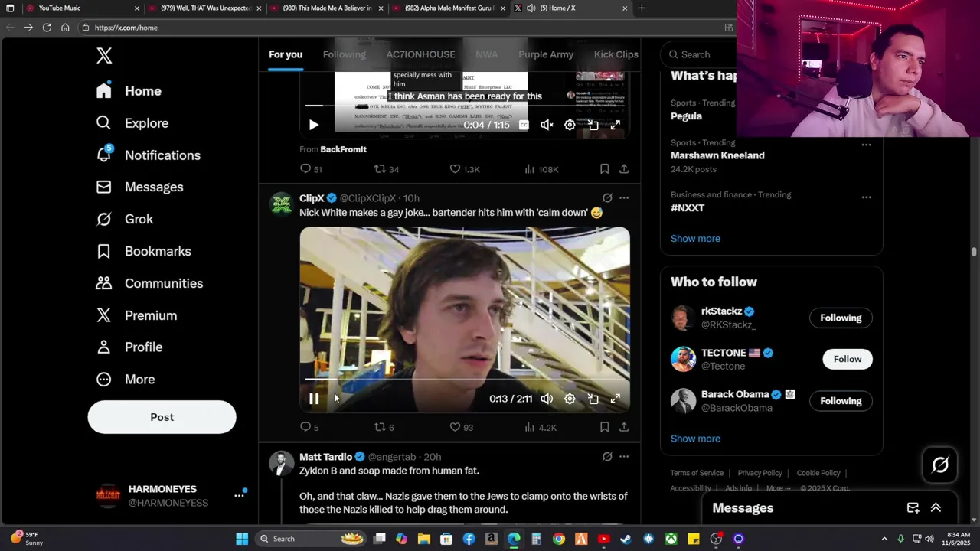Like the post with 1.3K likes
This screenshot has width=980, height=551.
click(x=465, y=169)
